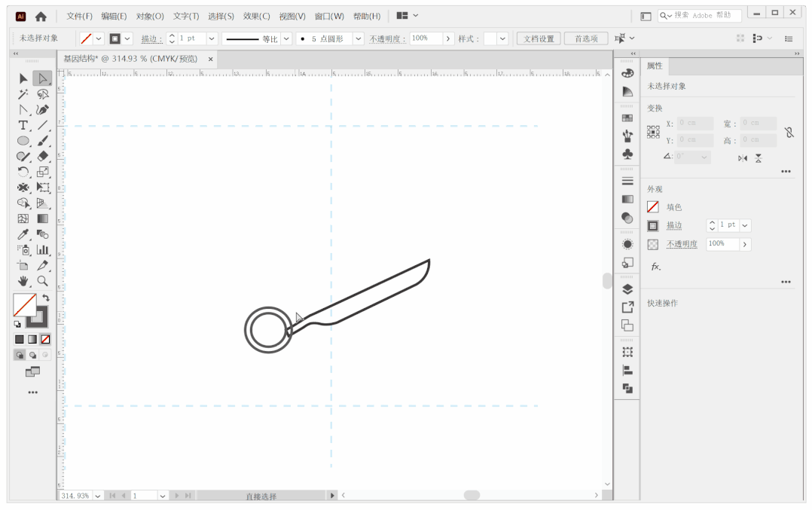The image size is (812, 510).
Task: Flip horizontally in Transform section
Action: click(x=743, y=158)
